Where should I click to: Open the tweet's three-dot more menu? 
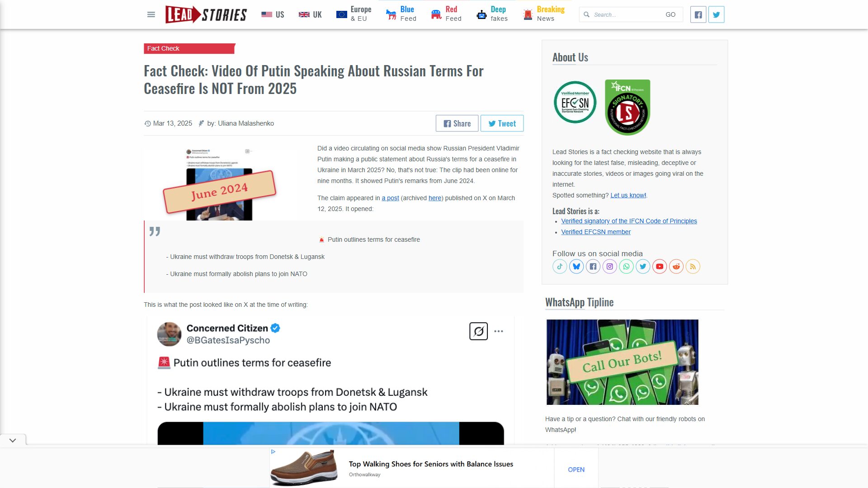499,331
